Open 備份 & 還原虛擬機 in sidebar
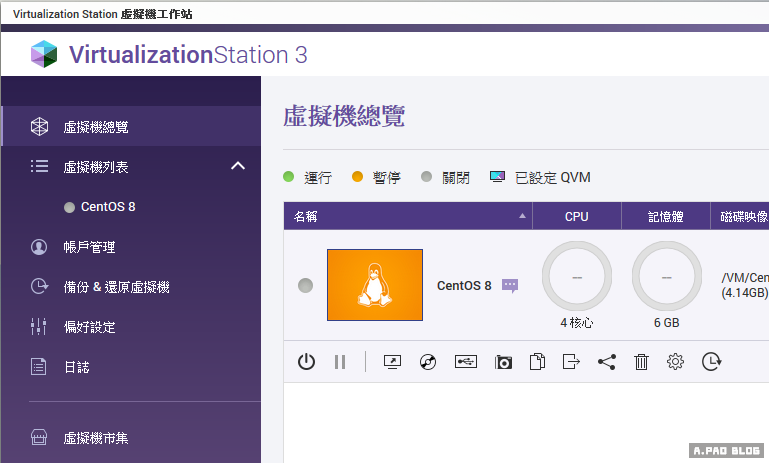The width and height of the screenshot is (769, 463). coord(116,287)
